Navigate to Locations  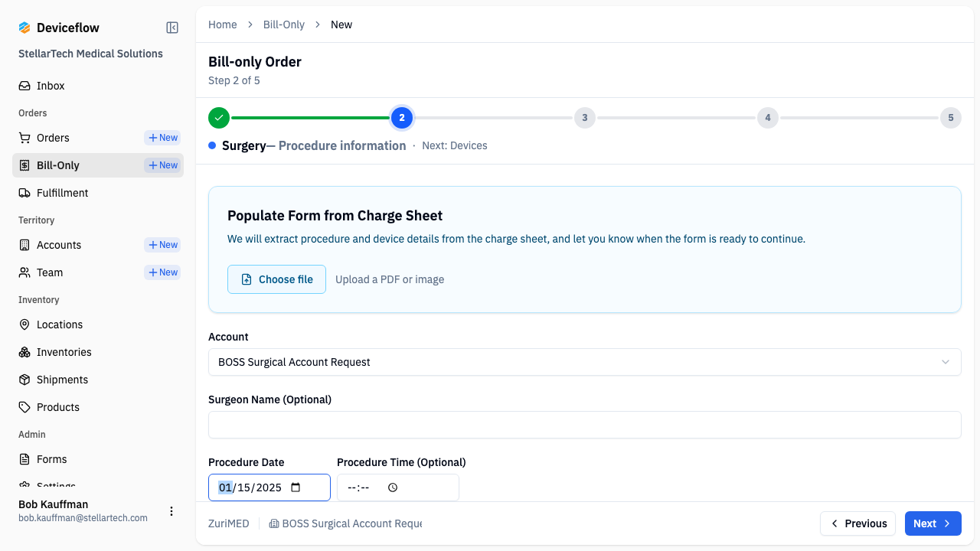pos(98,324)
